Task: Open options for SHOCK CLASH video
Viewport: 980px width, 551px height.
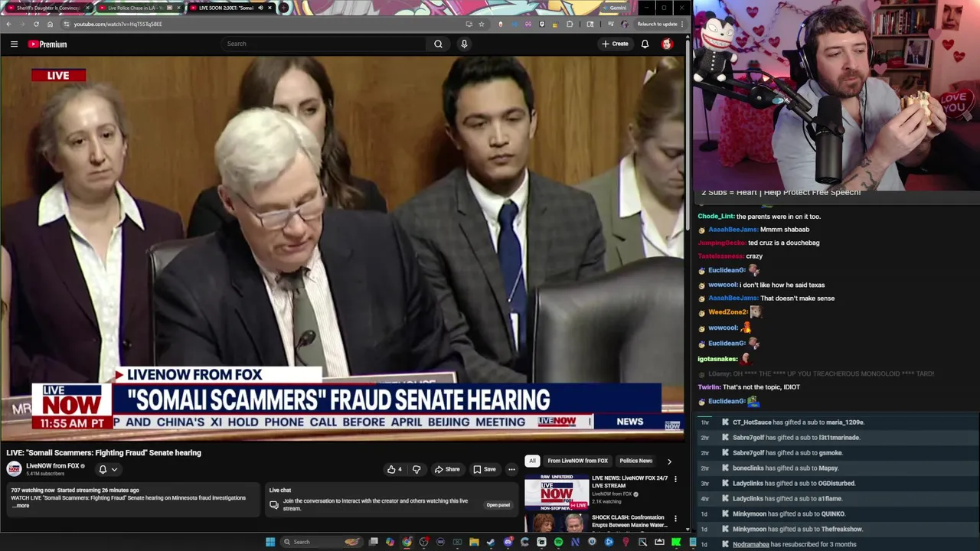Action: pos(675,518)
